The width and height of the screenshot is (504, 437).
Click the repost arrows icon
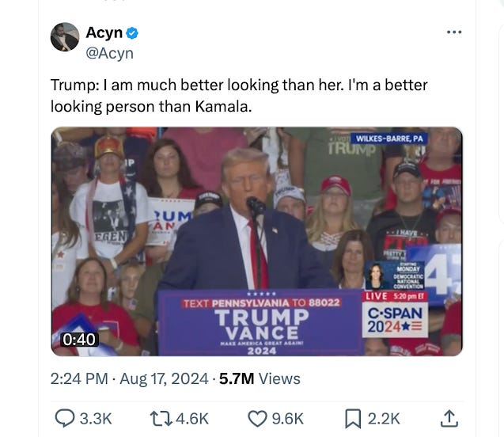pos(161,419)
